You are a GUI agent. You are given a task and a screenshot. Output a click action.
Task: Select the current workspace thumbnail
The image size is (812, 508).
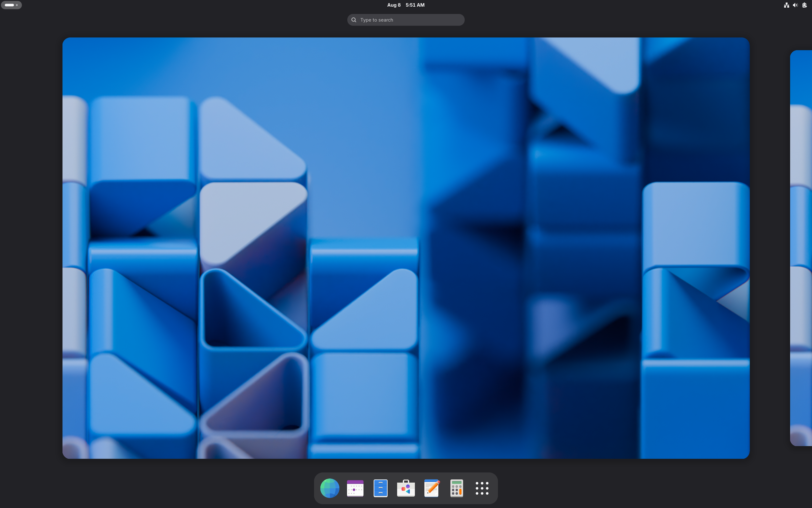pyautogui.click(x=406, y=248)
